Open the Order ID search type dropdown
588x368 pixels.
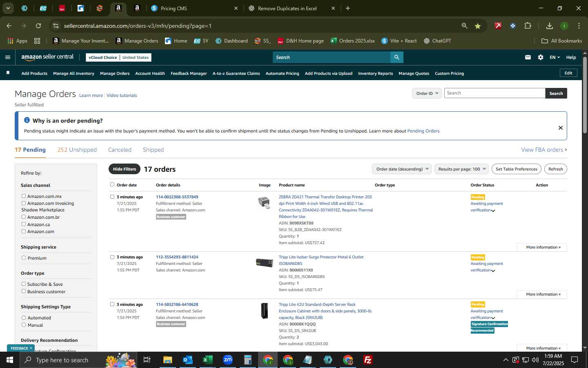point(427,93)
